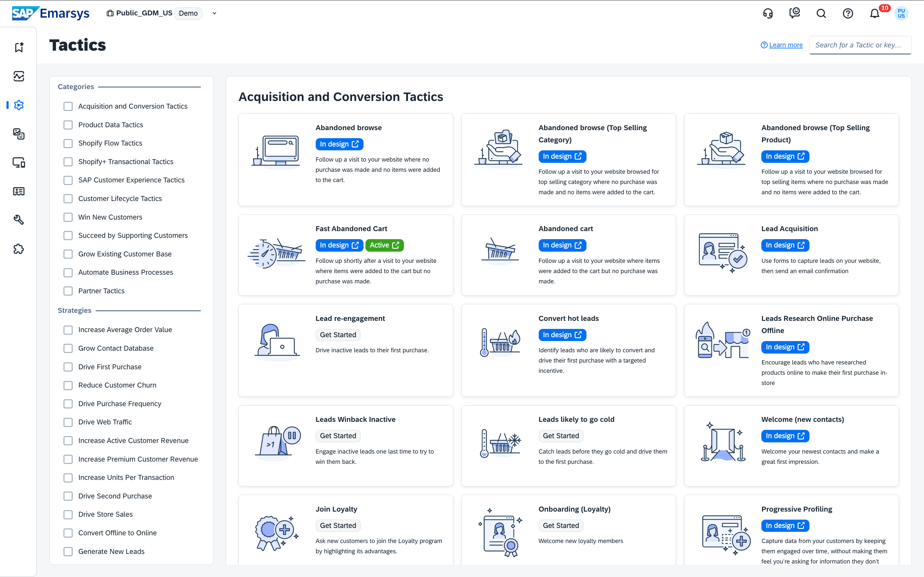Click the help question mark icon

coord(848,13)
